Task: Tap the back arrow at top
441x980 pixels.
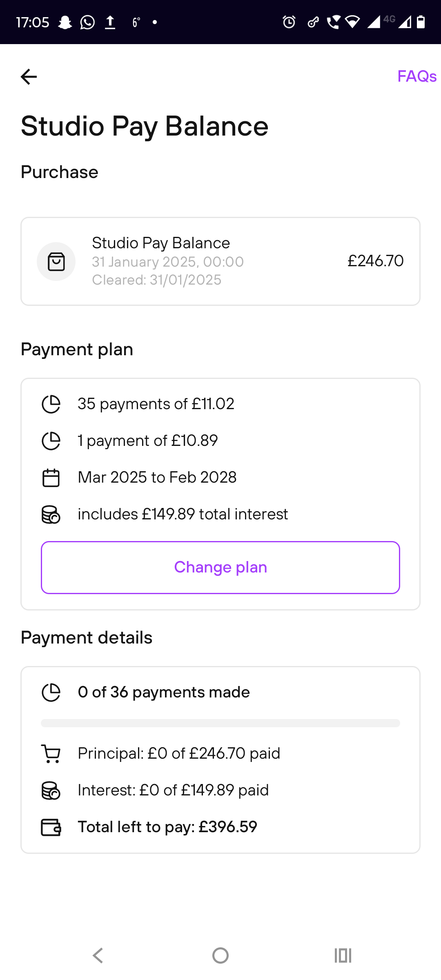Action: coord(29,76)
